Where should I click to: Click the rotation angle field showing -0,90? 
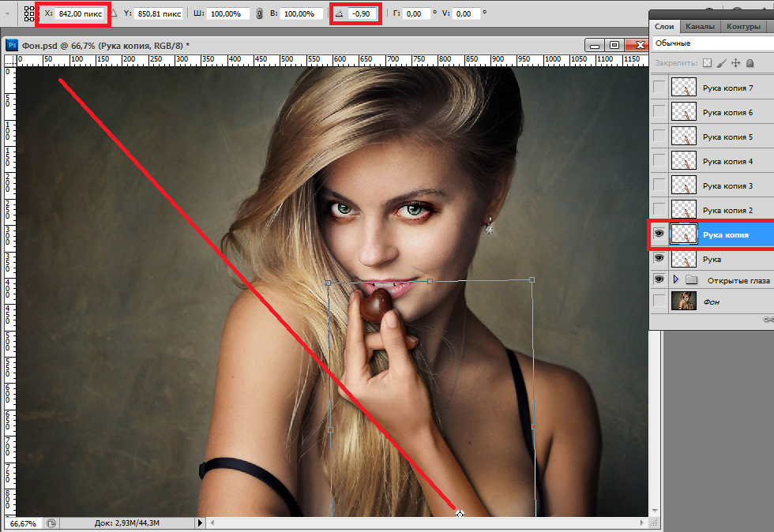(x=362, y=14)
